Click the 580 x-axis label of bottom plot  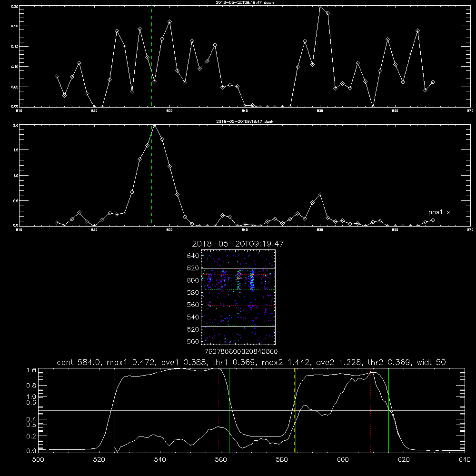click(282, 460)
